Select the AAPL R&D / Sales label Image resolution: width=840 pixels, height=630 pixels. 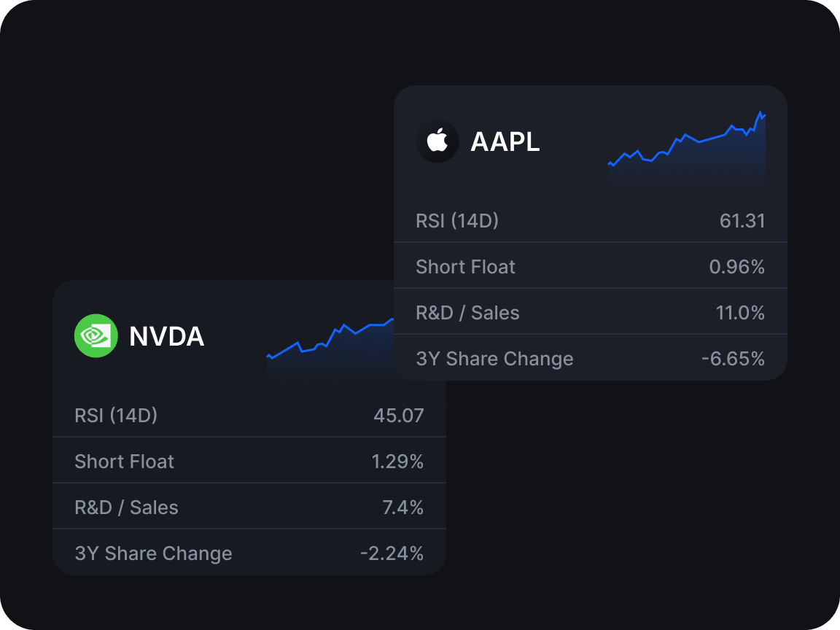(x=467, y=313)
